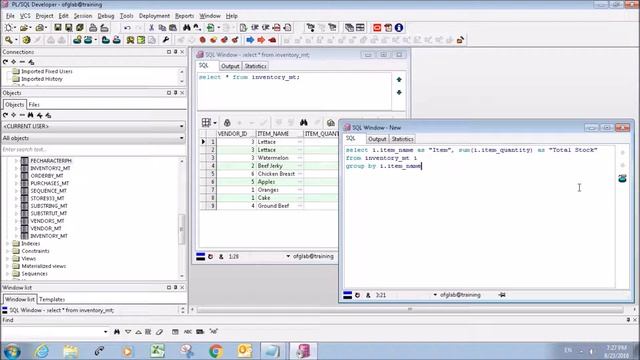This screenshot has height=360, width=640.
Task: Select the INVENTORY_MT table
Action: pos(49,236)
